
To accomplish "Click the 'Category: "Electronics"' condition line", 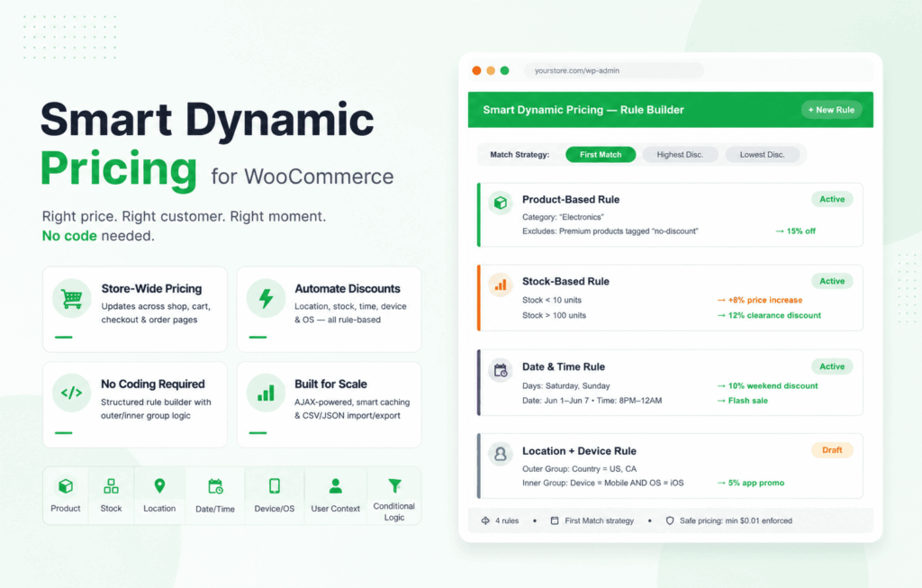I will [563, 217].
